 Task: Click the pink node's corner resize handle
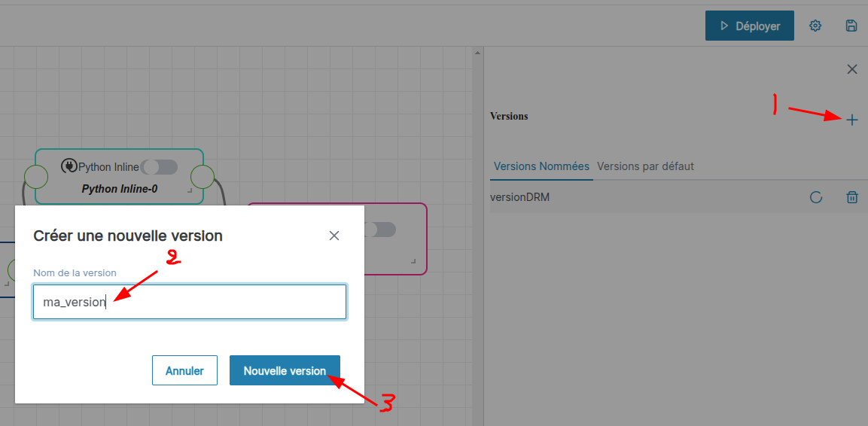(413, 260)
